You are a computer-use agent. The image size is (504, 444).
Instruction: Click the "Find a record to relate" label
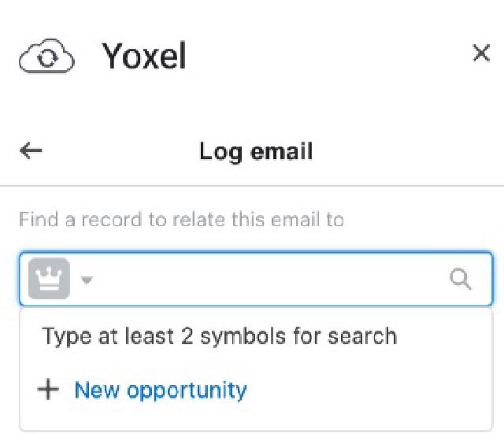[x=181, y=220]
